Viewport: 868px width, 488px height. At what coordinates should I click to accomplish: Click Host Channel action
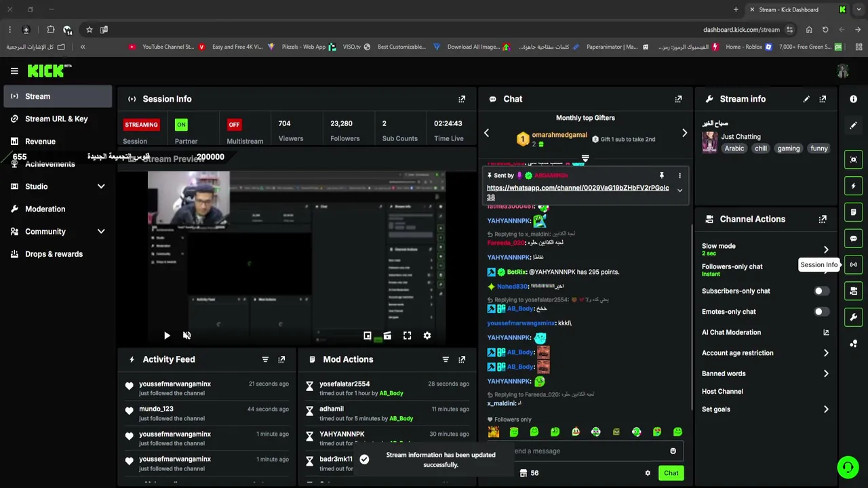point(722,391)
